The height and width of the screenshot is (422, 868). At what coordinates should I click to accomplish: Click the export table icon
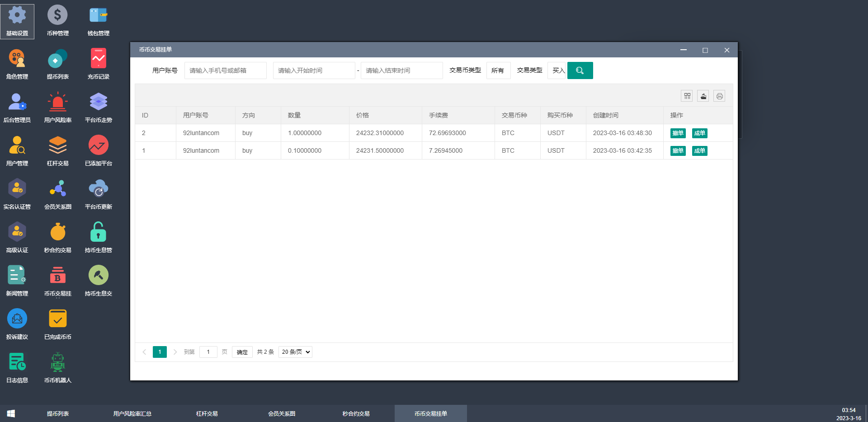coord(703,96)
